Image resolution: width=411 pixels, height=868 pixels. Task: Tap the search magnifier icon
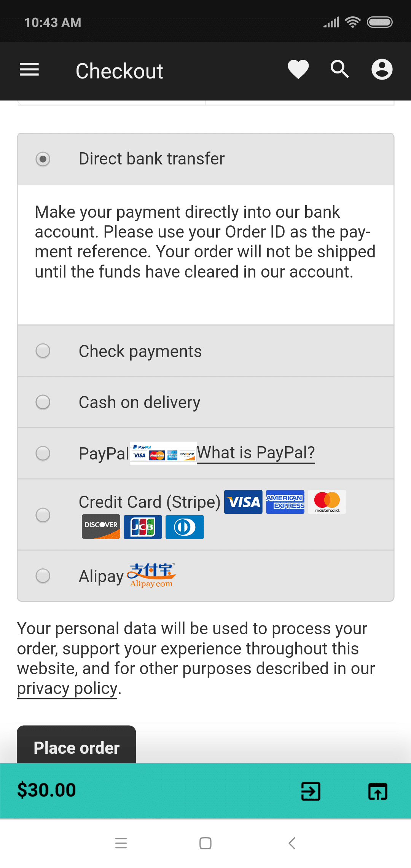[x=339, y=70]
